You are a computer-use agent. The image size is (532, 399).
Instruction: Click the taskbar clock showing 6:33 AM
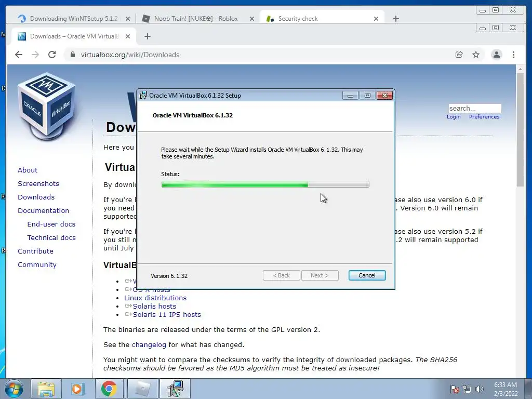coord(506,389)
